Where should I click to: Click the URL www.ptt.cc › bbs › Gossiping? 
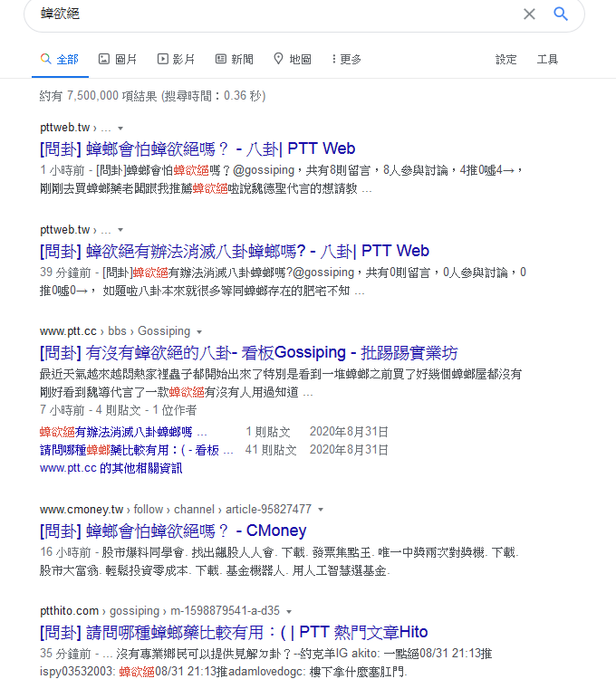point(115,331)
